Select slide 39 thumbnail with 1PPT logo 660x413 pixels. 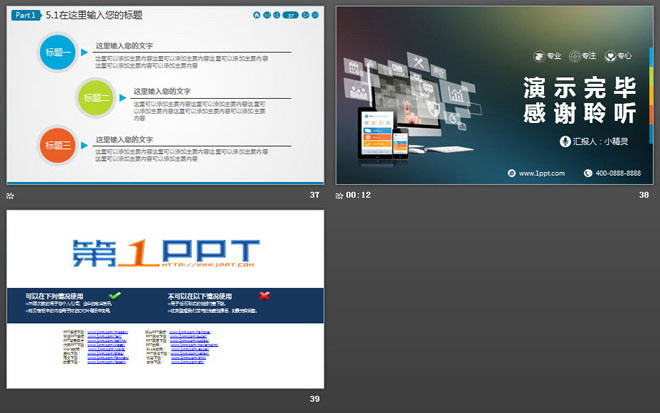(165, 299)
